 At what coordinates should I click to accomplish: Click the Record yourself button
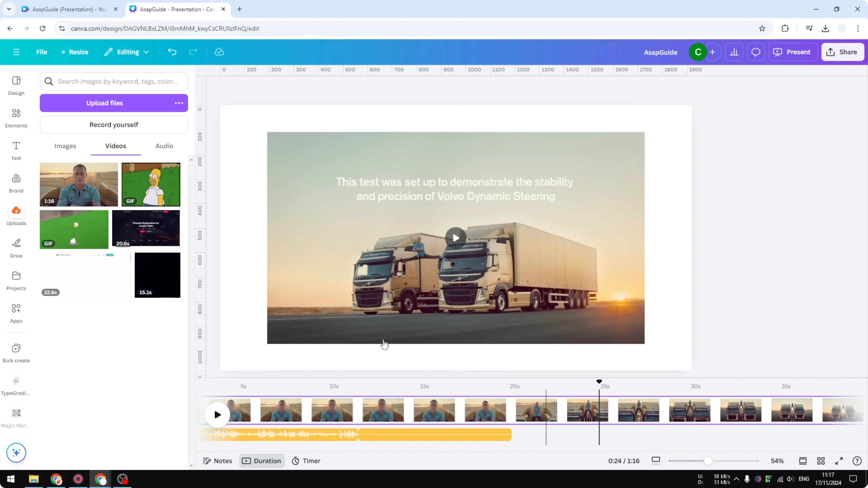(x=114, y=124)
